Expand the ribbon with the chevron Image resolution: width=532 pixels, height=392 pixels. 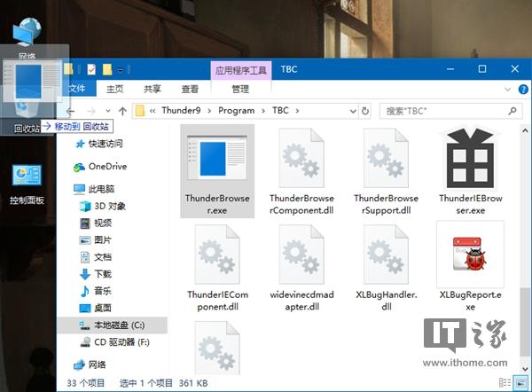(507, 90)
